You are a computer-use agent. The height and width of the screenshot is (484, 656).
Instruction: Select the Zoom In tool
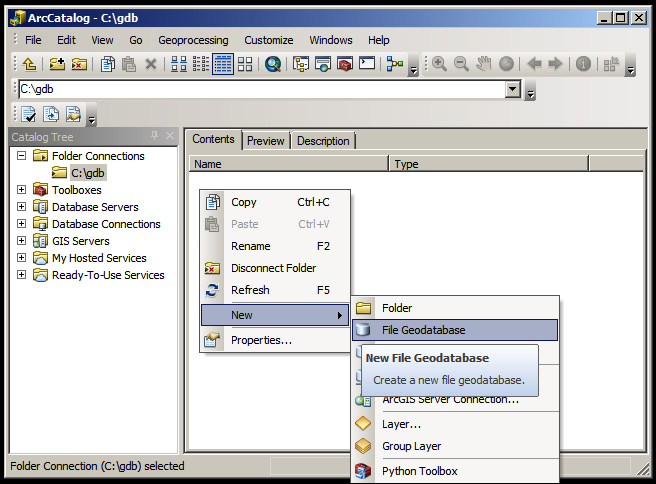click(439, 64)
